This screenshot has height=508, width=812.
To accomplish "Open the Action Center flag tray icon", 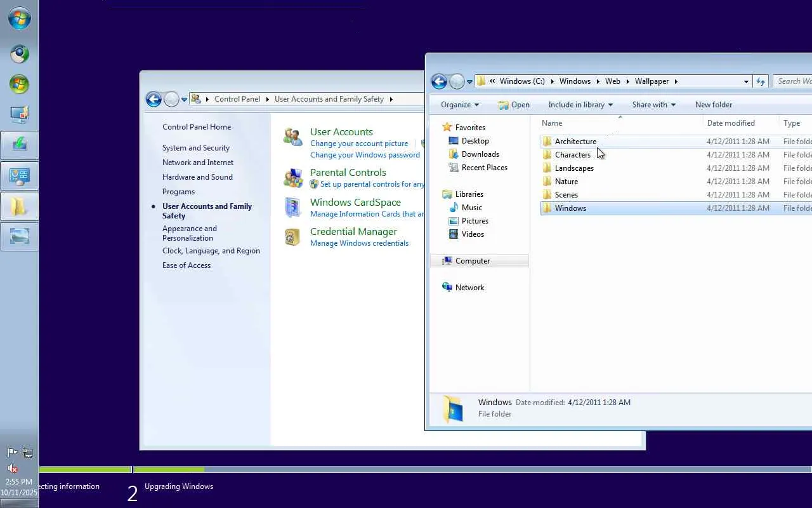I will coord(12,453).
